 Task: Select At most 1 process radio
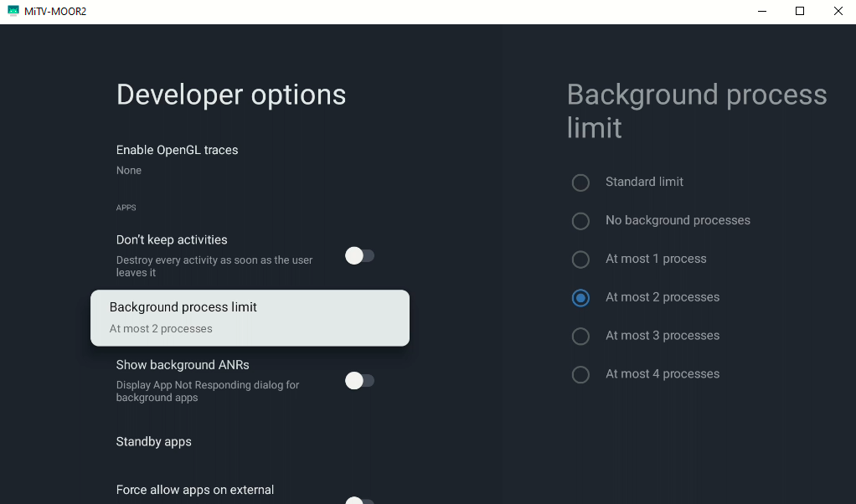click(580, 259)
